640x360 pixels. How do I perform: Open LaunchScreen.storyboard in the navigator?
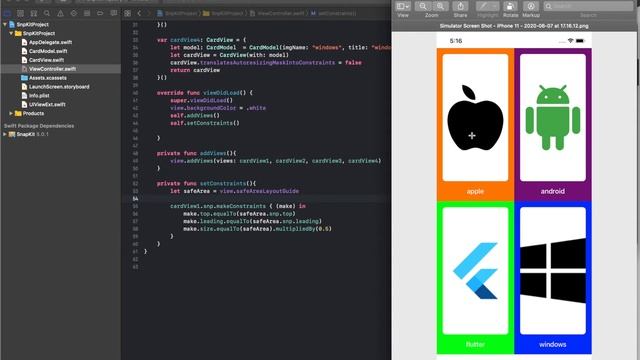click(x=59, y=87)
